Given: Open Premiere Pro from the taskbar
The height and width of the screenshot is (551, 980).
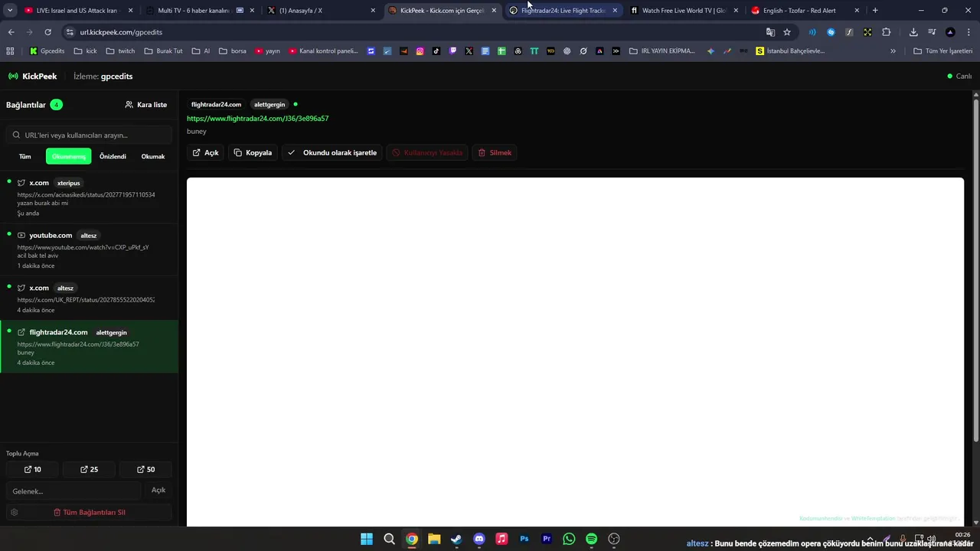Looking at the screenshot, I should coord(547,539).
